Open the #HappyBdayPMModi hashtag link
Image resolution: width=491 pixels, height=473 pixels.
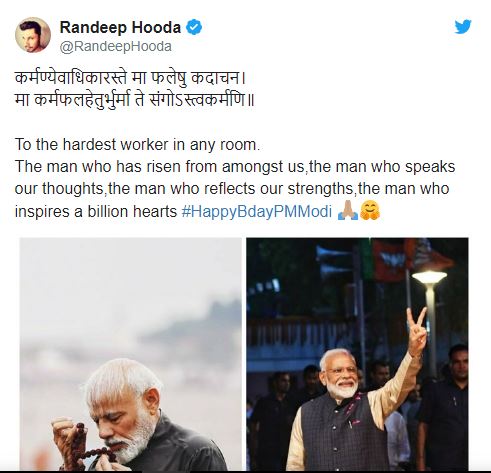pyautogui.click(x=257, y=211)
